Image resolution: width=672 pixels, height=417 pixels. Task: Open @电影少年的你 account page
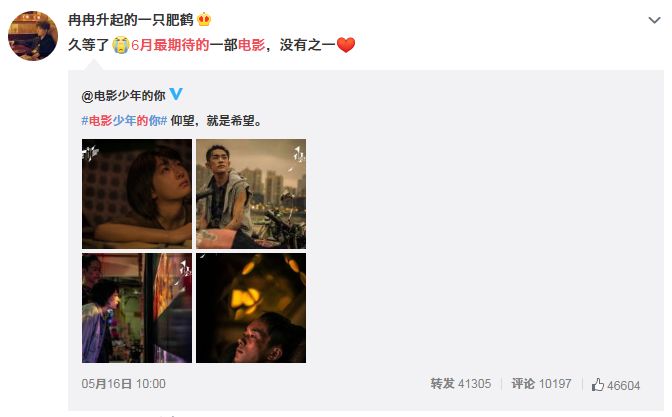[123, 96]
